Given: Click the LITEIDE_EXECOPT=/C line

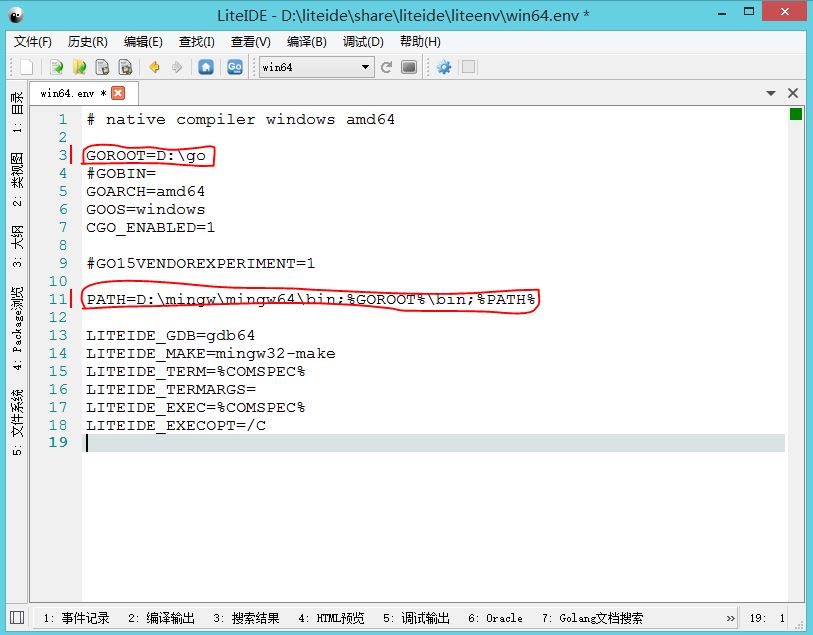Looking at the screenshot, I should [176, 426].
